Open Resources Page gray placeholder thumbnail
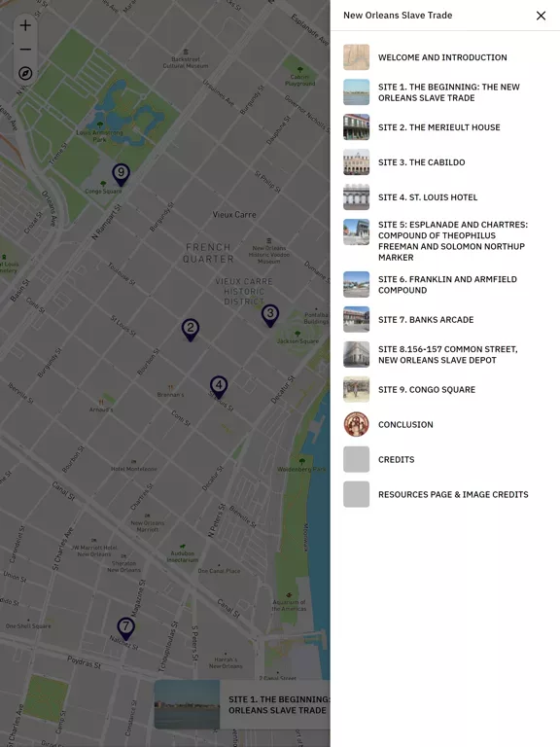 tap(356, 494)
